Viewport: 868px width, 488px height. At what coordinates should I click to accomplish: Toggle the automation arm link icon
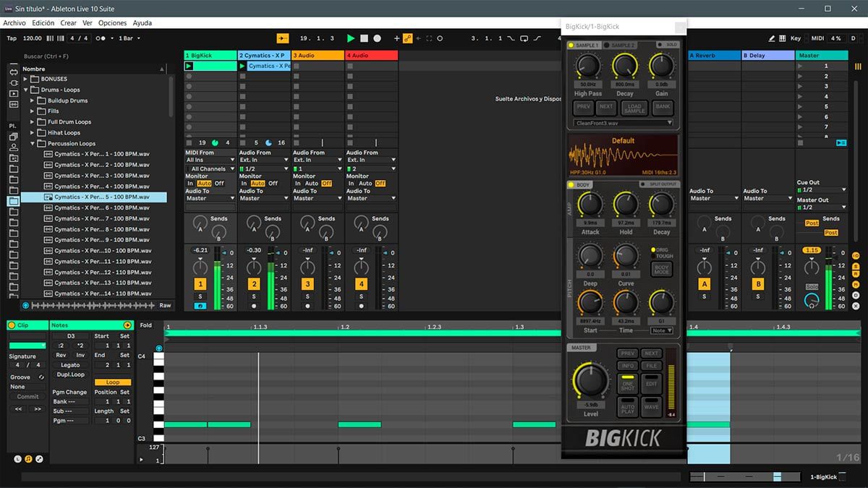tap(408, 38)
